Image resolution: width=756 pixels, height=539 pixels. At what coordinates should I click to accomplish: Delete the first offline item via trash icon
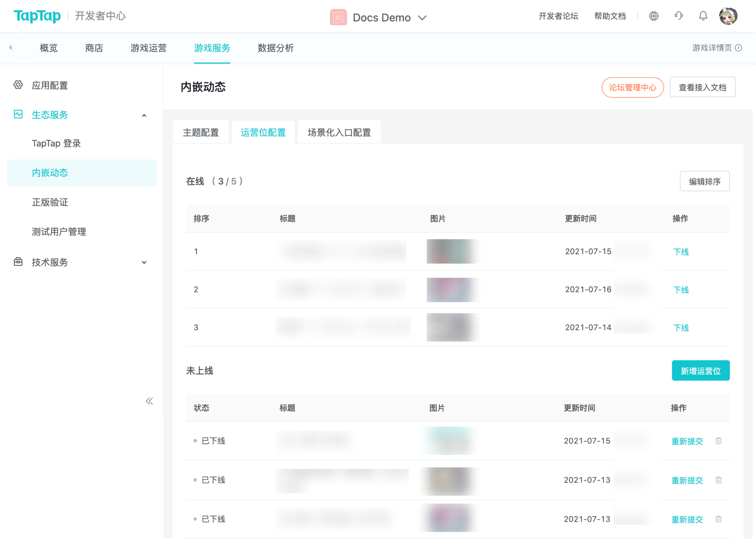pos(718,441)
